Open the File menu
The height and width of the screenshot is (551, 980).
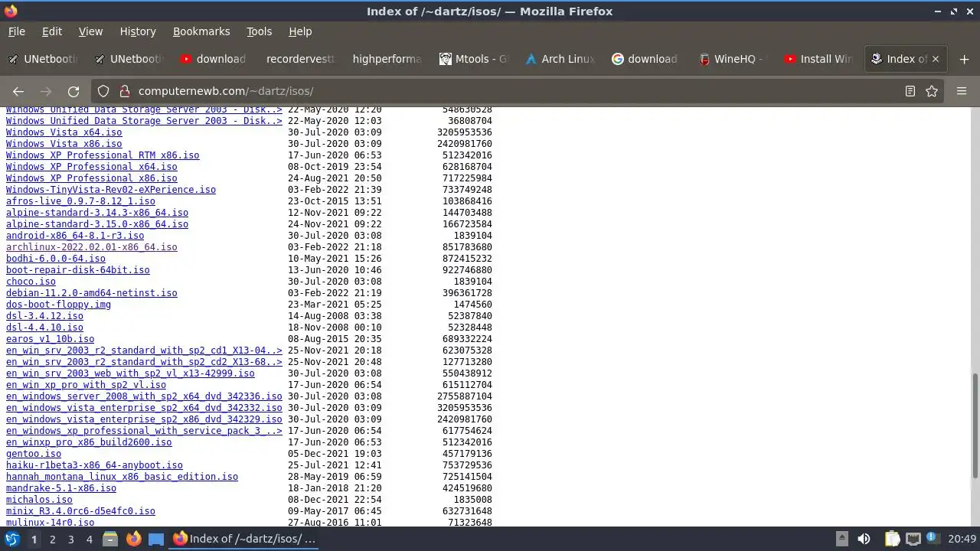point(16,31)
